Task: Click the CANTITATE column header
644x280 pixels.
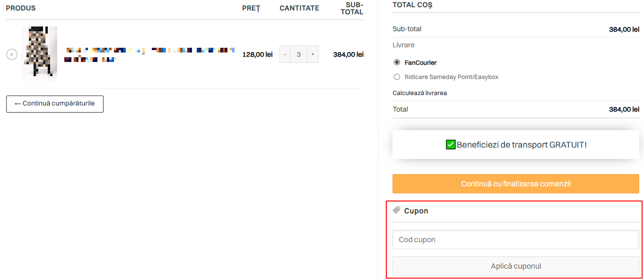Action: (299, 8)
